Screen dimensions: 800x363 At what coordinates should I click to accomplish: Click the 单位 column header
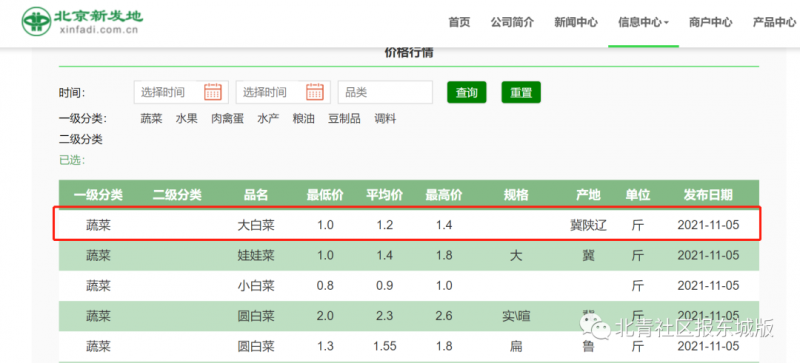(638, 195)
